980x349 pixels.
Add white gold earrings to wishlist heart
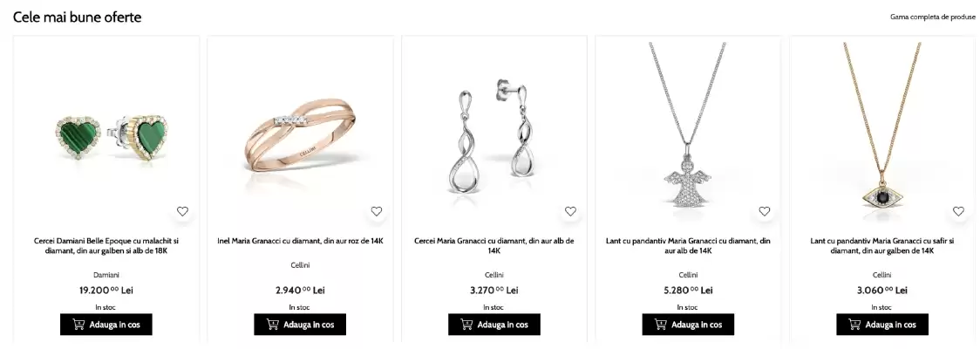point(570,211)
